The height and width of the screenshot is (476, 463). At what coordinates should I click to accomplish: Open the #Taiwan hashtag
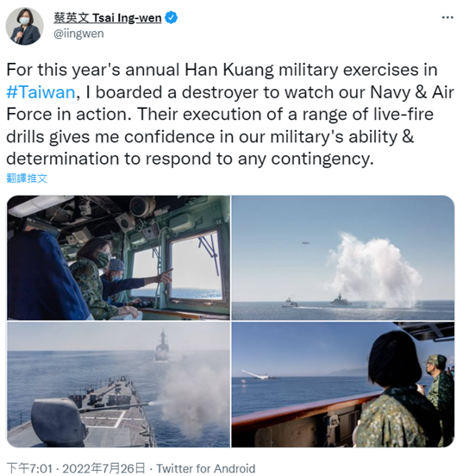(41, 92)
